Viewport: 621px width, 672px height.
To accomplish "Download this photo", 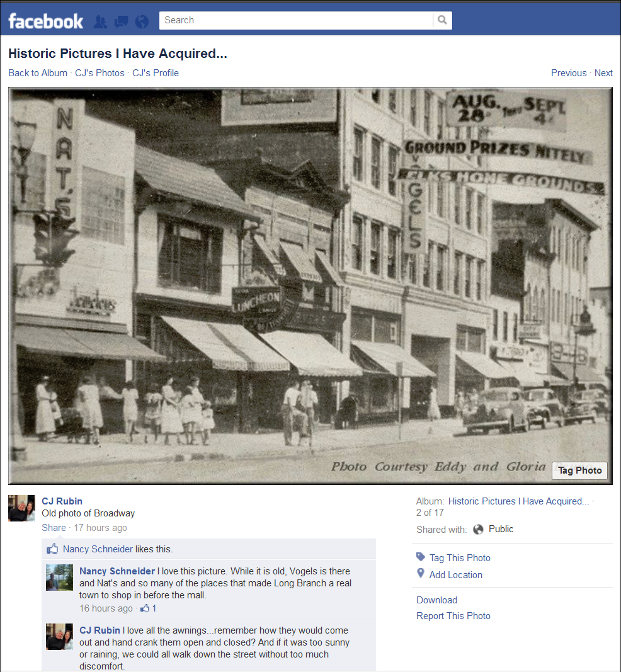I will pyautogui.click(x=436, y=600).
